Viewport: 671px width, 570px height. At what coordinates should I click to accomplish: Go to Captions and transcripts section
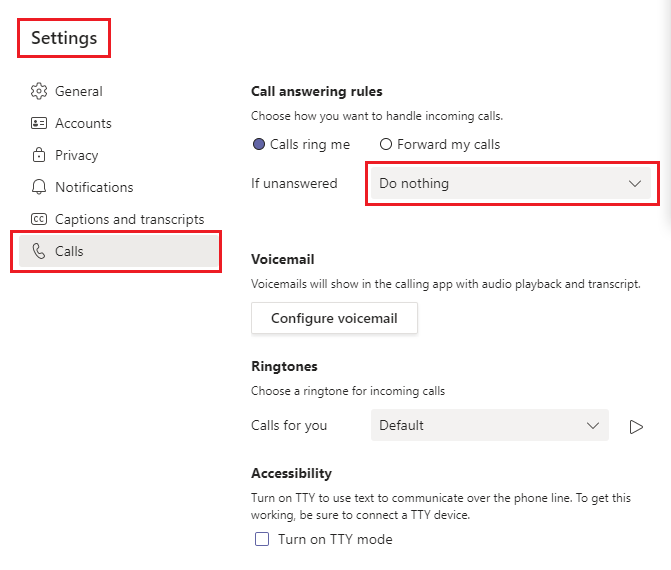tap(129, 219)
